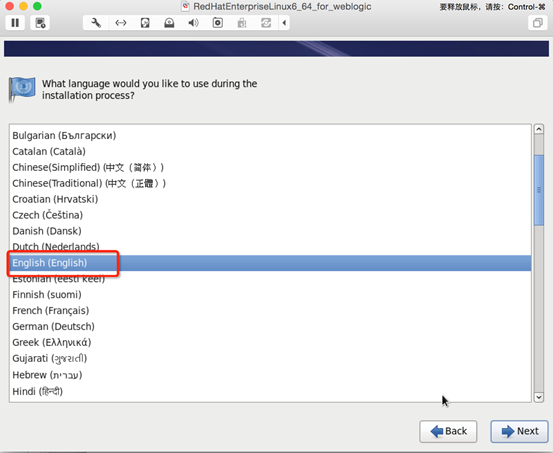This screenshot has width=553, height=453.
Task: Select German (Deutsch)
Action: click(x=270, y=326)
